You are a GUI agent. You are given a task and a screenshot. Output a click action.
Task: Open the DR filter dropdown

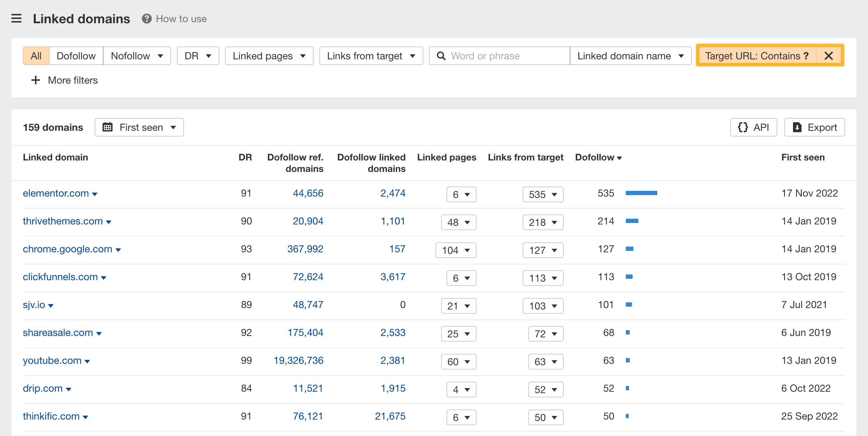(x=198, y=56)
